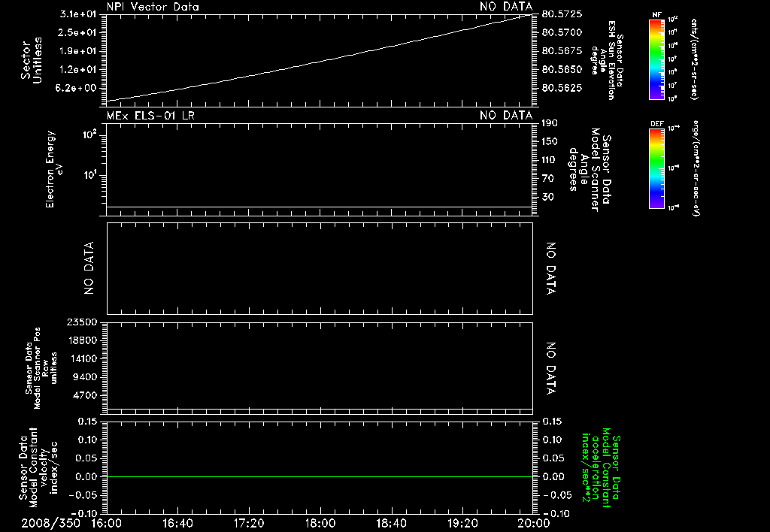Select the "cnts/(cm**2-sr-sec)" units label
The height and width of the screenshot is (532, 770).
[693, 59]
